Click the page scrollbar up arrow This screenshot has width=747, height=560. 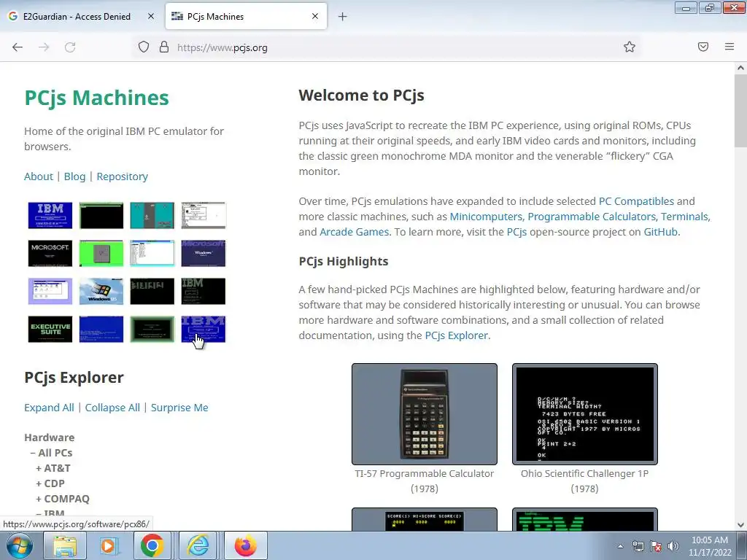tap(740, 68)
